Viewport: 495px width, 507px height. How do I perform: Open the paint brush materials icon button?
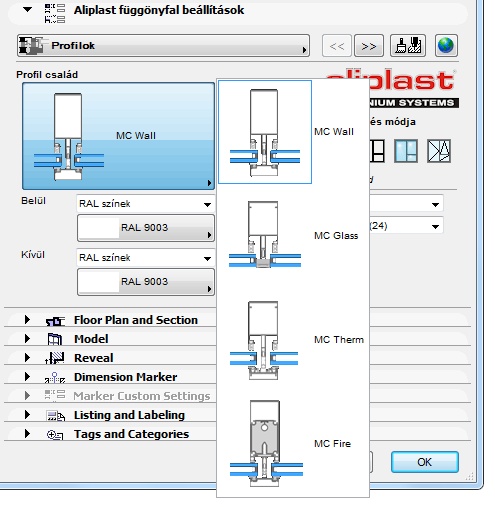[x=408, y=45]
